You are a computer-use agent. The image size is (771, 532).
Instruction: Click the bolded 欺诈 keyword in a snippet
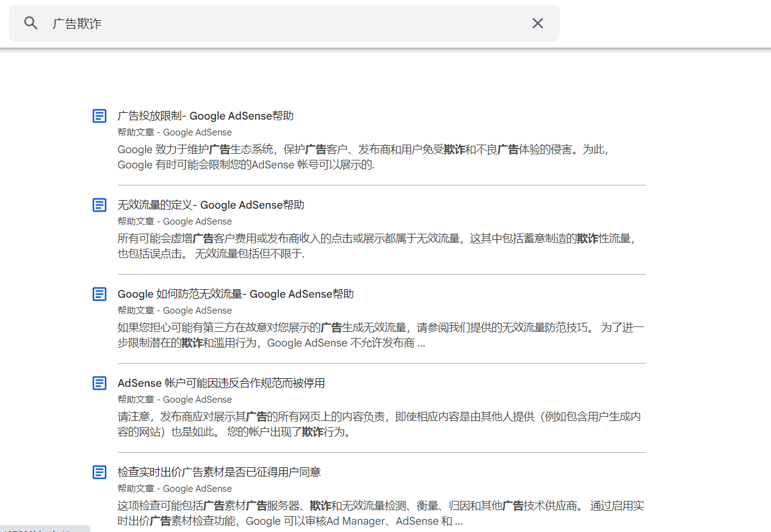454,149
